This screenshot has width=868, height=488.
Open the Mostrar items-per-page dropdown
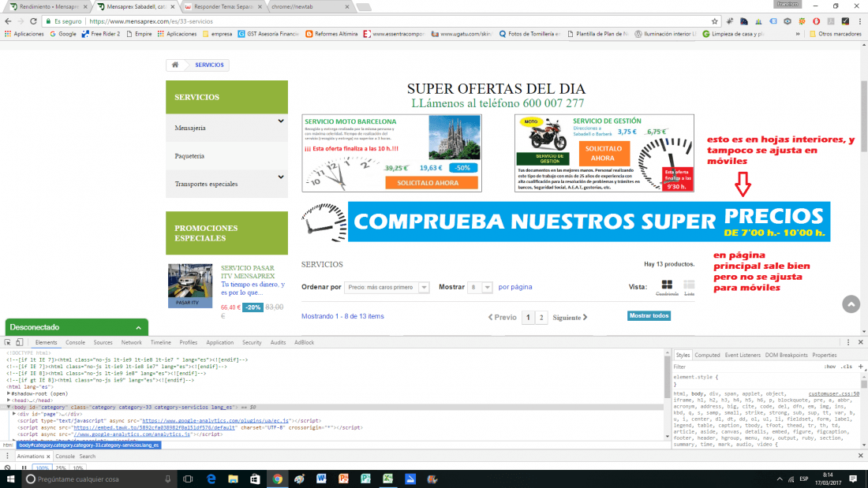[480, 287]
